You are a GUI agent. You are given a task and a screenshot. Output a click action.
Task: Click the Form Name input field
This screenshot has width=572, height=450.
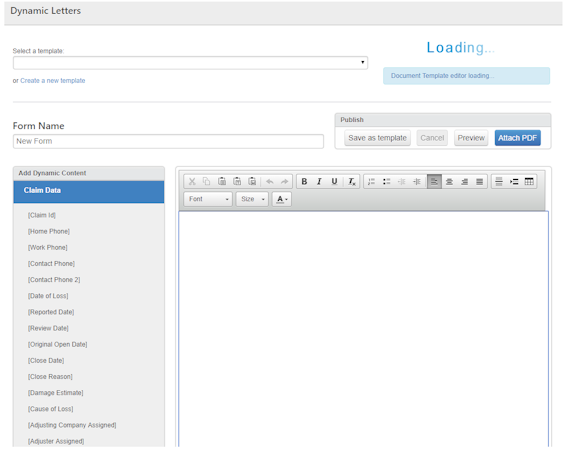168,141
